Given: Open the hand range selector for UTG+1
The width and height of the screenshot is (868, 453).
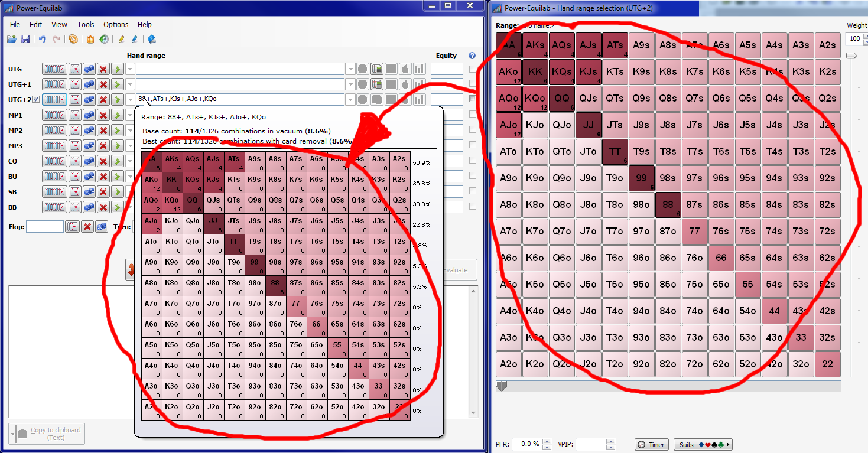Looking at the screenshot, I should click(54, 84).
